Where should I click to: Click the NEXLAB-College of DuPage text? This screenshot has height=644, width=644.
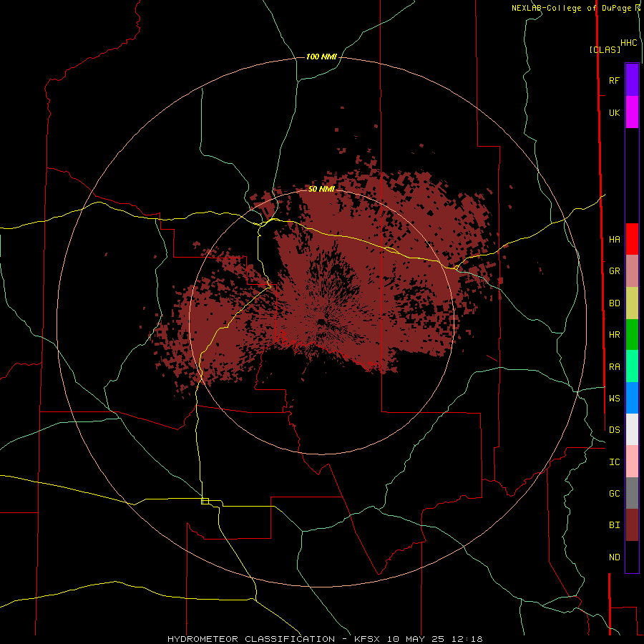[x=571, y=8]
